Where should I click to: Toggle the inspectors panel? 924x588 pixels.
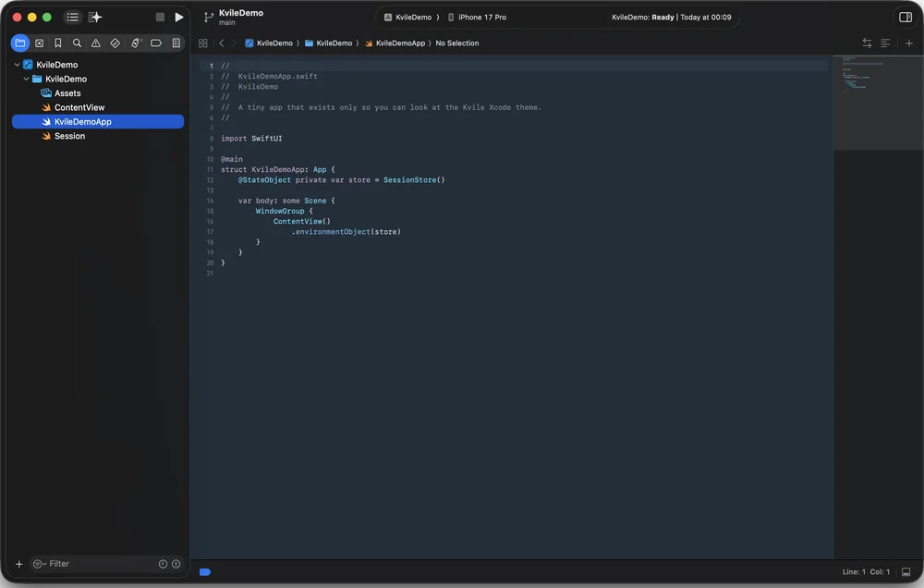tap(906, 17)
